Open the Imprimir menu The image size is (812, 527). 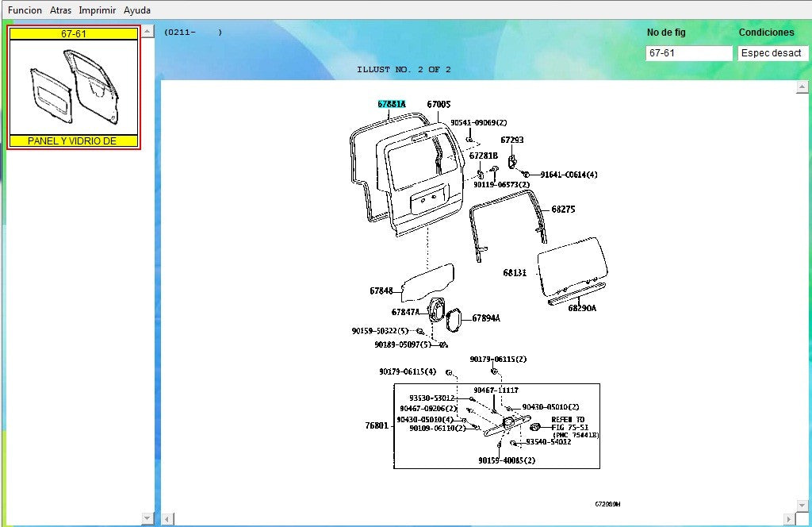(97, 10)
